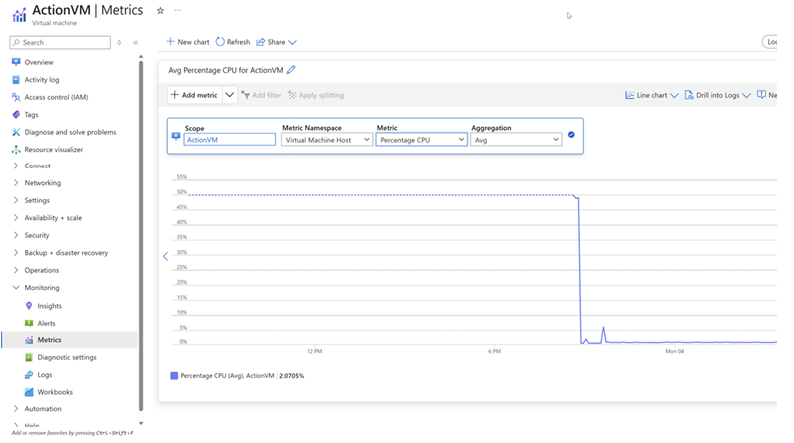Screen dimensions: 794x443
Task: Click the sidebar vertical scrollbar
Action: point(141,235)
